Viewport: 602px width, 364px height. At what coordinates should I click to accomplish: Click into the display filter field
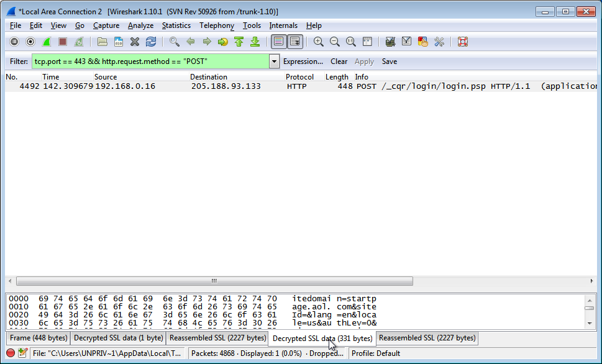150,61
